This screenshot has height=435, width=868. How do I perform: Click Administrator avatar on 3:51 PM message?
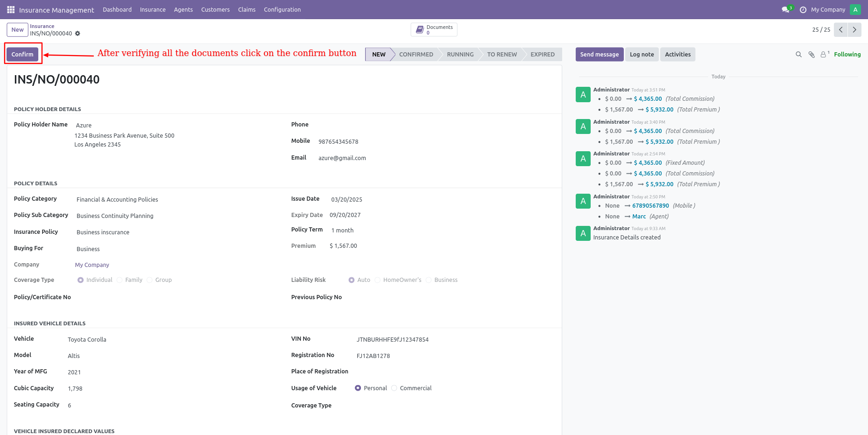[583, 94]
